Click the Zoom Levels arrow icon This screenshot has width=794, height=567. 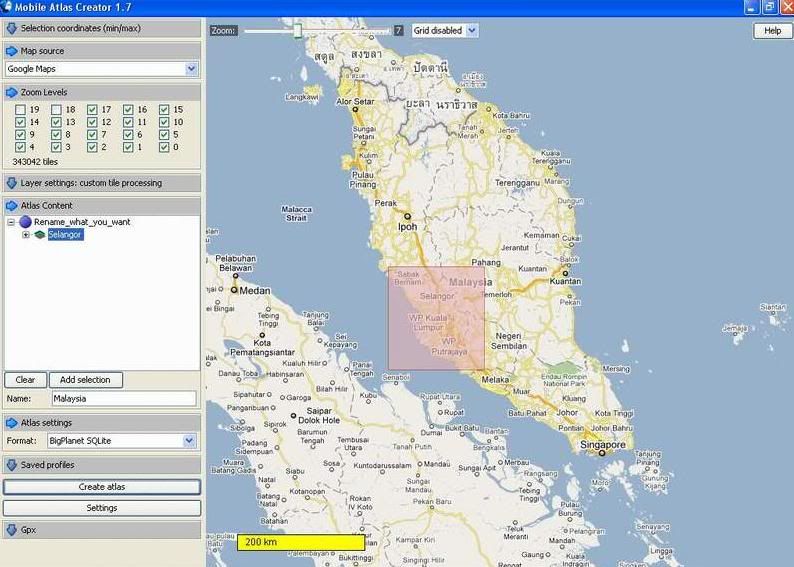[12, 92]
